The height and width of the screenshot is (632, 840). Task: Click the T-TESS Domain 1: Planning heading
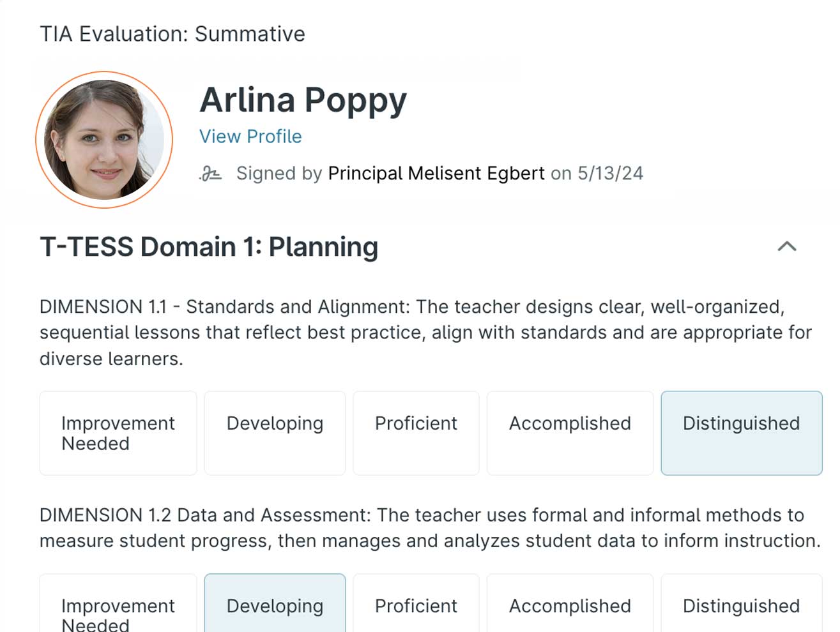point(209,247)
